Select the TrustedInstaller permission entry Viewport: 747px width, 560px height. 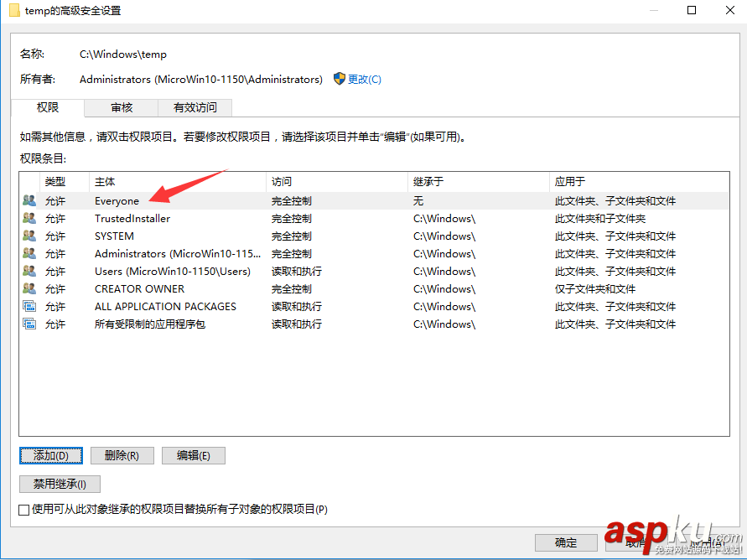pos(375,218)
